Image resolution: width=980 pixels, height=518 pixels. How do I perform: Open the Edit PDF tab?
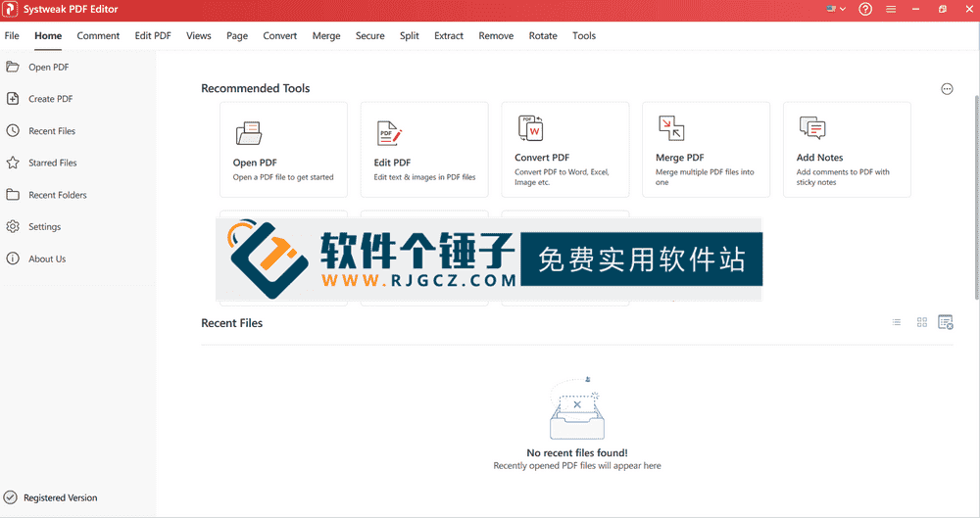(153, 35)
